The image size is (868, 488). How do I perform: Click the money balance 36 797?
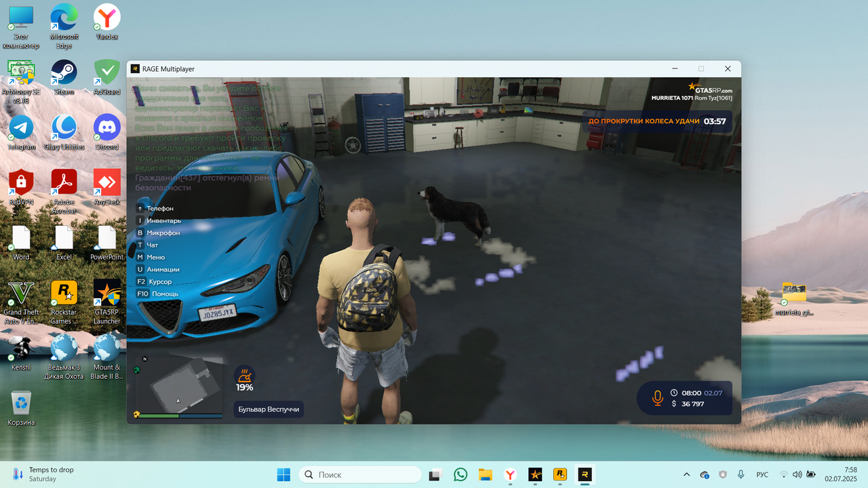(x=692, y=404)
